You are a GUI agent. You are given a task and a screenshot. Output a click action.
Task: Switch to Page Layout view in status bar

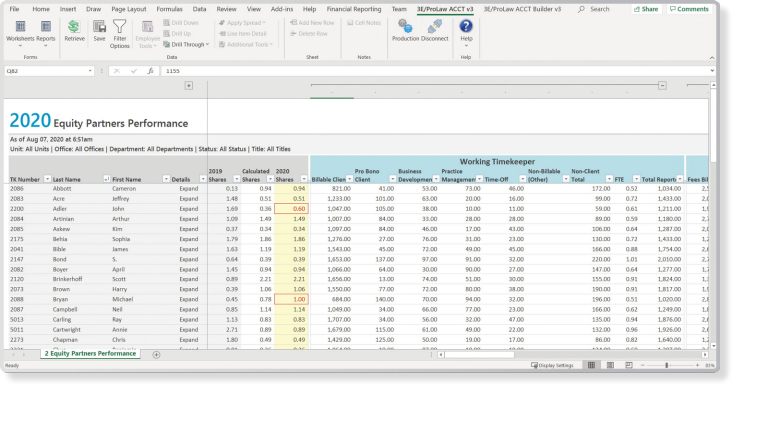pyautogui.click(x=610, y=365)
